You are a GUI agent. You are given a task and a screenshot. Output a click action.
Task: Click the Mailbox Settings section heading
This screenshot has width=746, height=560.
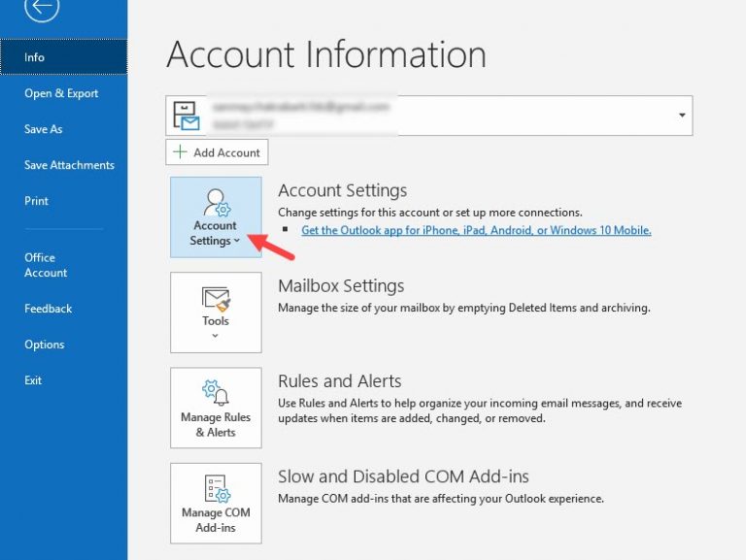pyautogui.click(x=341, y=286)
